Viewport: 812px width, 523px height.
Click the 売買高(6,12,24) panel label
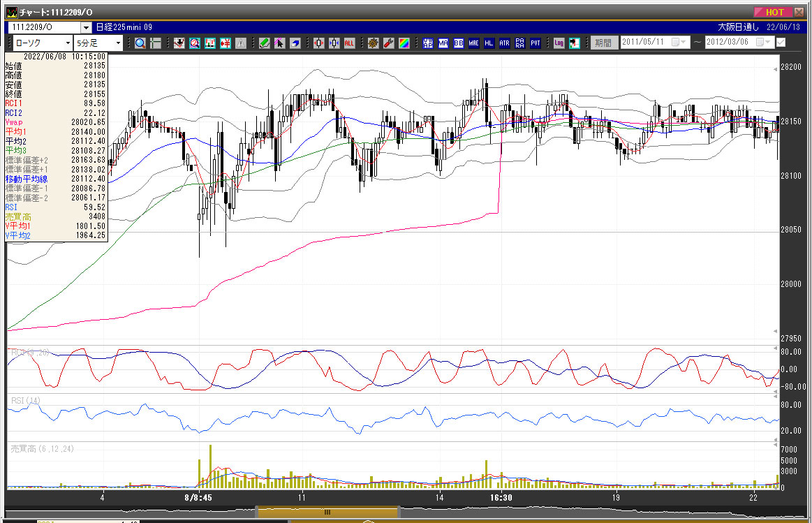(42, 448)
